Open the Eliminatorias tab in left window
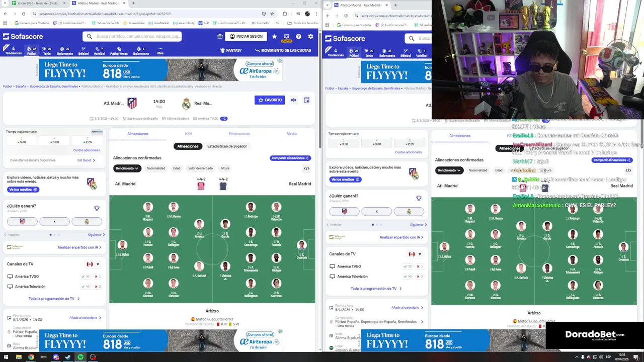Screen dimensions: 644x362 tap(239, 134)
